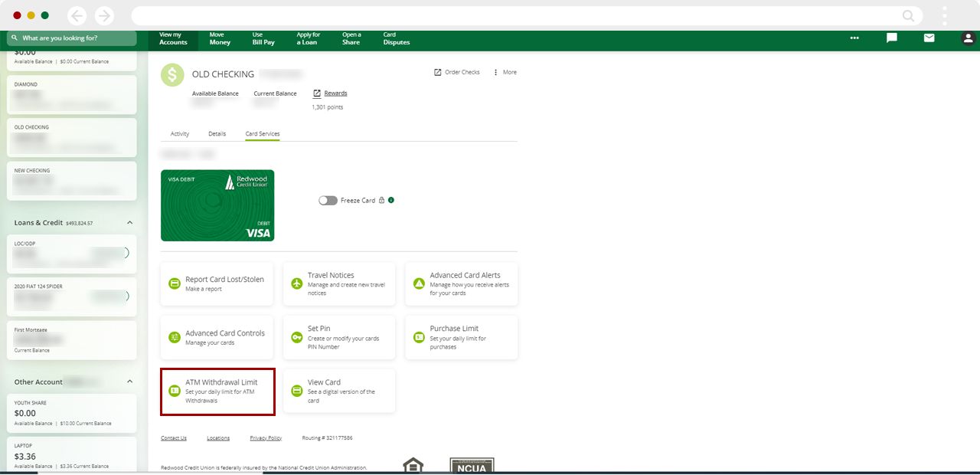Screen dimensions: 980x475
Task: Click the three-dot overflow icon in header
Action: (x=854, y=38)
